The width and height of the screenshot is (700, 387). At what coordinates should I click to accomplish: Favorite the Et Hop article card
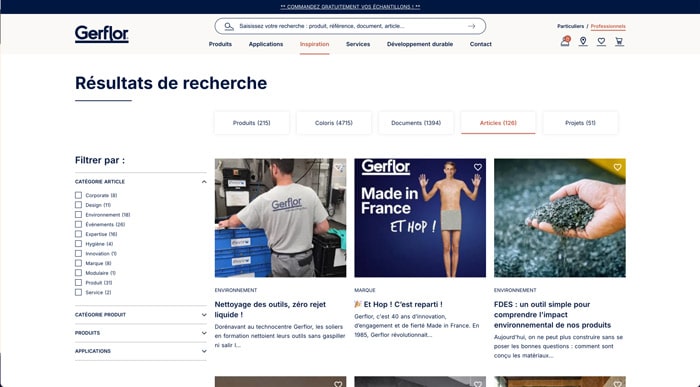pyautogui.click(x=478, y=167)
